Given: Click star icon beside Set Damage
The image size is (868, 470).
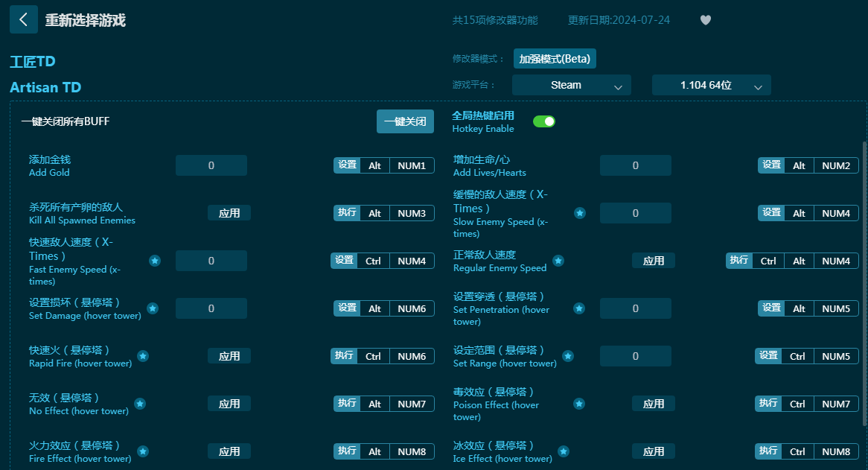Looking at the screenshot, I should click(x=153, y=308).
